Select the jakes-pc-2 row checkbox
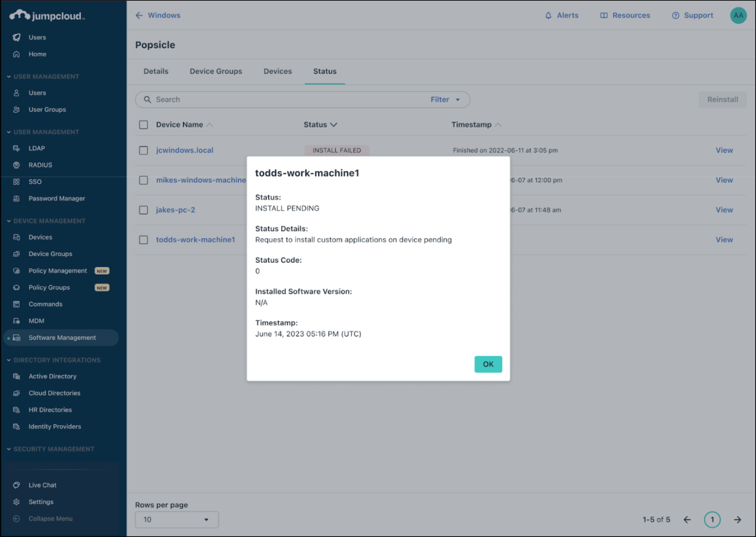 pyautogui.click(x=144, y=210)
